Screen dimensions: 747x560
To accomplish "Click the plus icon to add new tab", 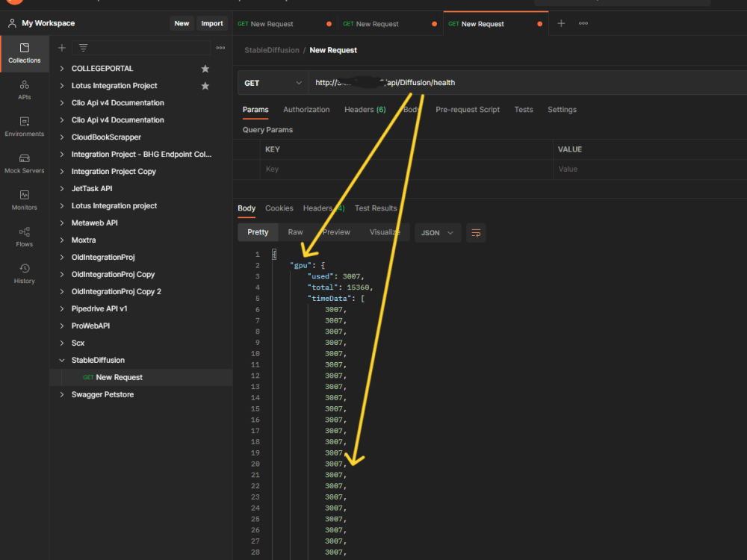I will (x=561, y=23).
